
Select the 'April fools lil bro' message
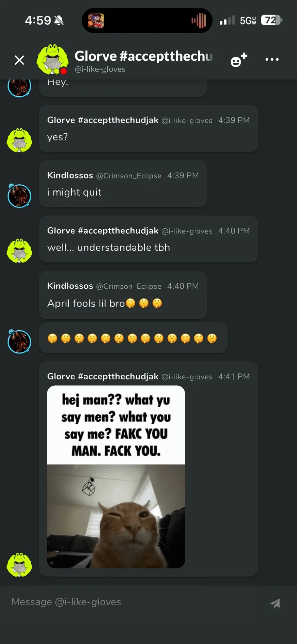click(x=123, y=295)
